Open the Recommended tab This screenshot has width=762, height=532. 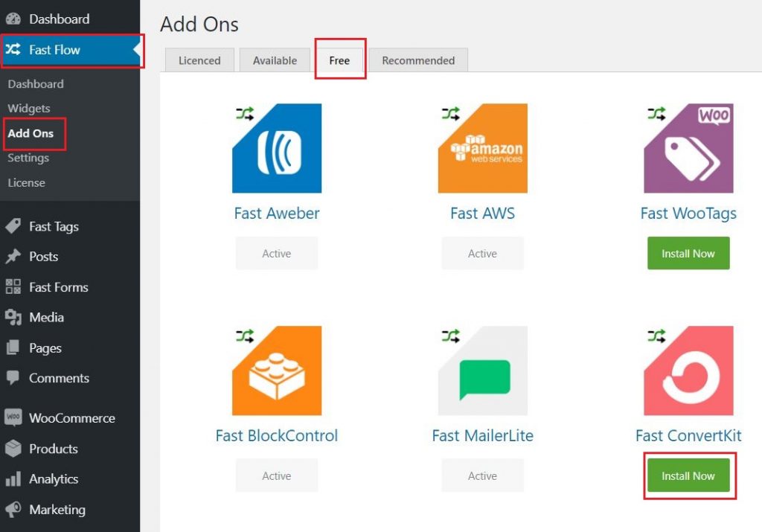click(x=418, y=60)
